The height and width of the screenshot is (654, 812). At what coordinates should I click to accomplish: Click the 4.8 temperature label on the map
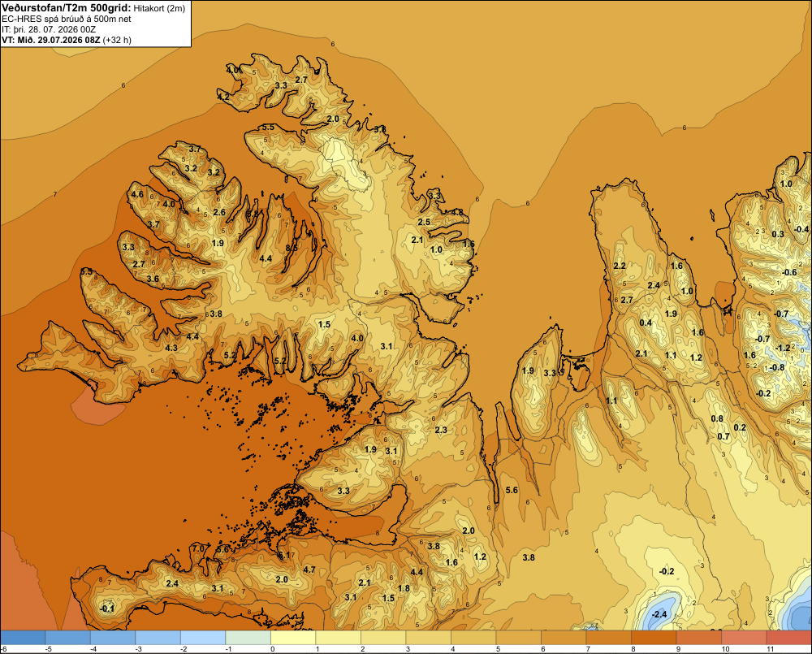pos(457,213)
